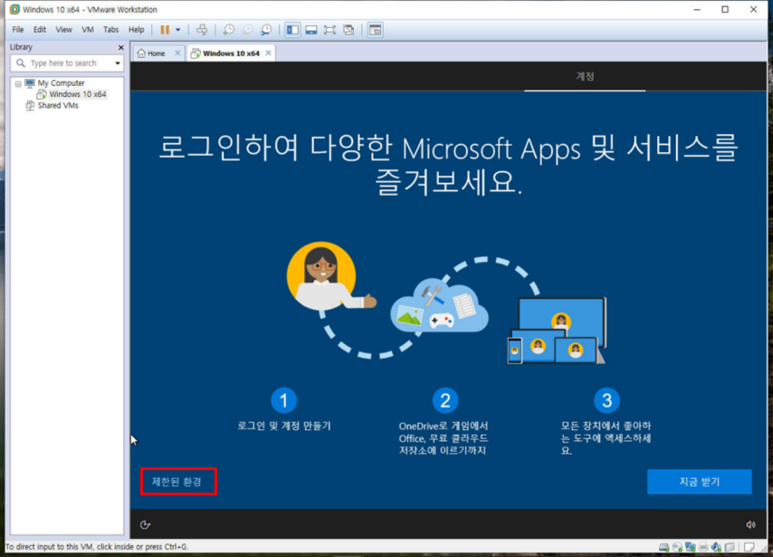
Task: Open the power options dropdown arrow
Action: (178, 30)
